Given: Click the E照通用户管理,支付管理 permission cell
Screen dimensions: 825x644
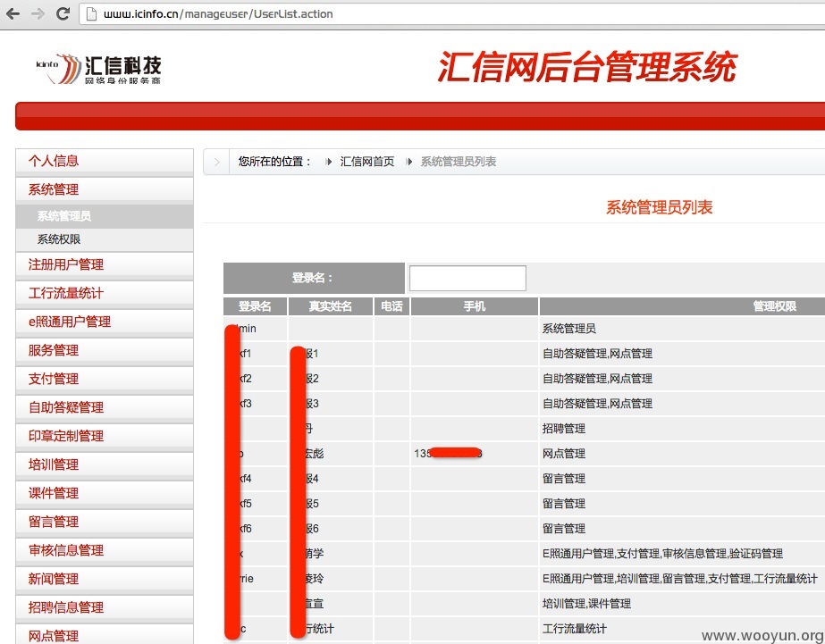Looking at the screenshot, I should (x=682, y=554).
